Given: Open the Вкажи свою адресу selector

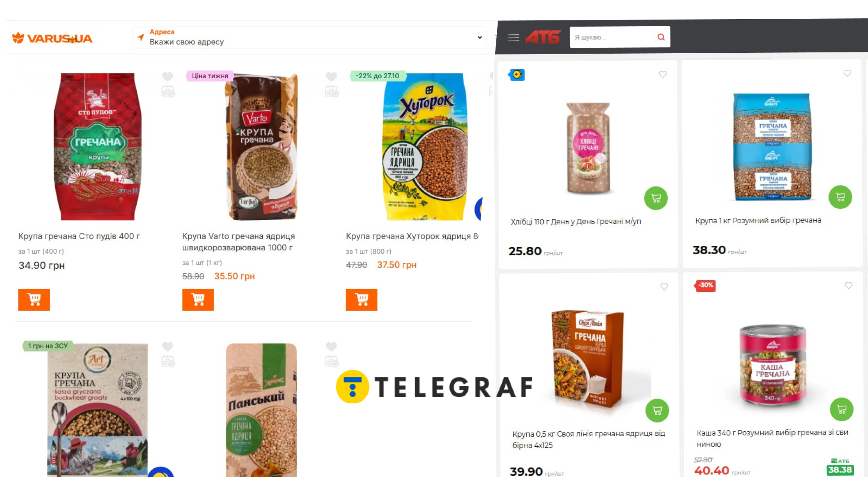Looking at the screenshot, I should click(x=310, y=37).
